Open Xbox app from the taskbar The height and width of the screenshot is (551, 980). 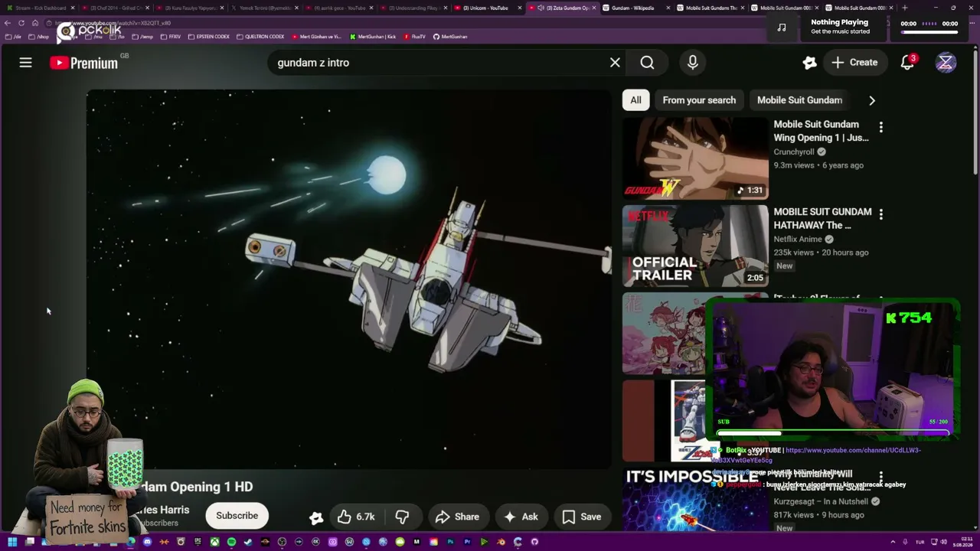point(214,542)
